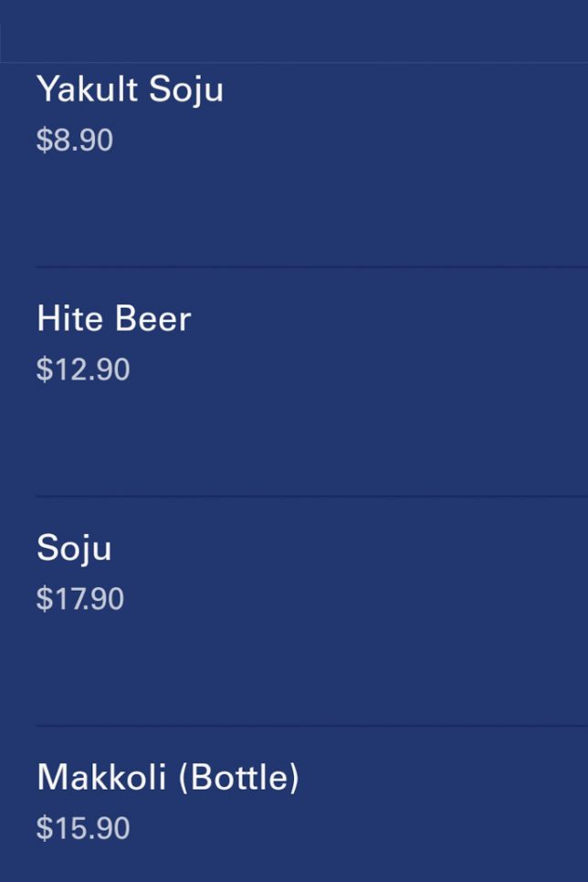The image size is (588, 882).
Task: Click the divider line above Makkoli (Bottle)
Action: click(310, 725)
